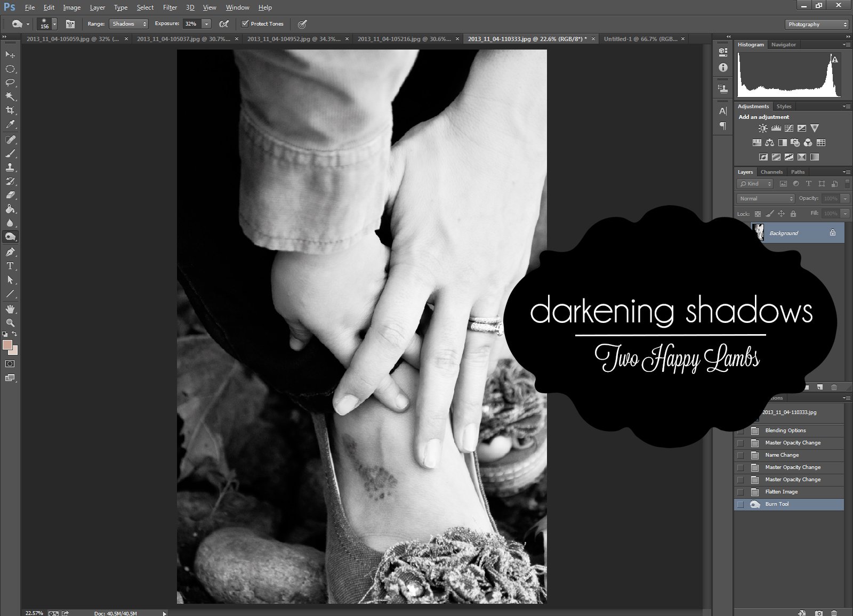The height and width of the screenshot is (616, 853).
Task: Choose the Clone Stamp tool
Action: click(x=10, y=167)
